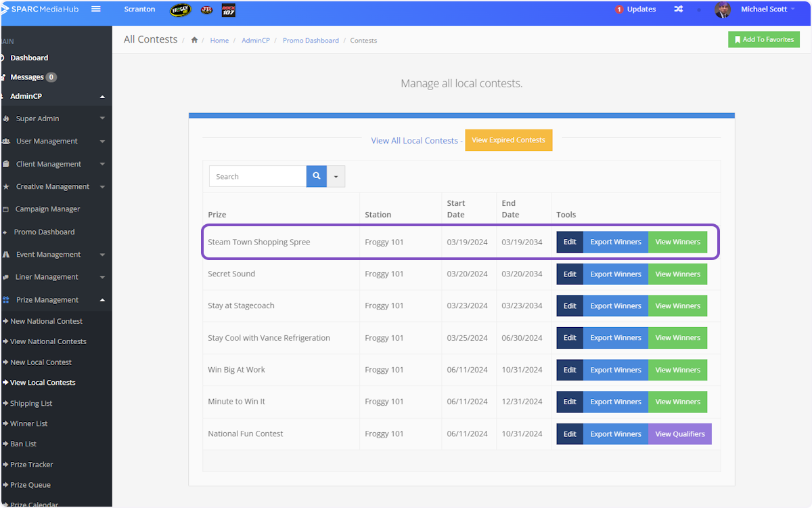The width and height of the screenshot is (812, 508).
Task: Click the View Expired Contests button
Action: click(x=508, y=140)
